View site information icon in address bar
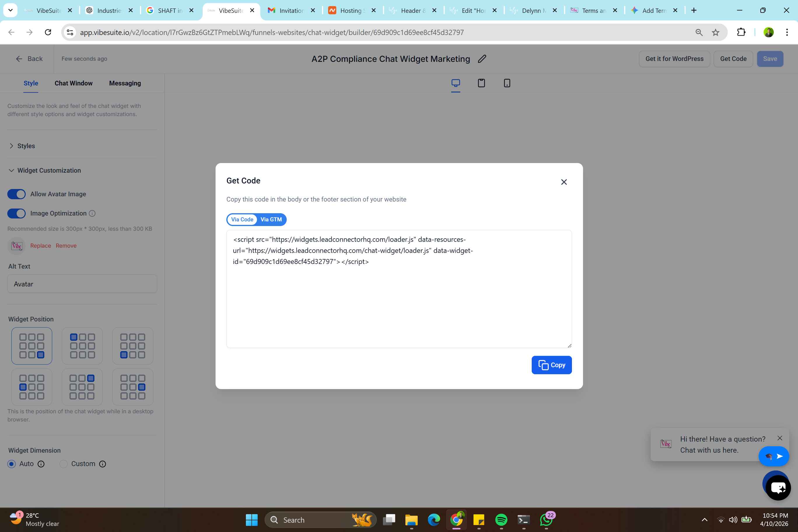This screenshot has height=532, width=798. 70,32
